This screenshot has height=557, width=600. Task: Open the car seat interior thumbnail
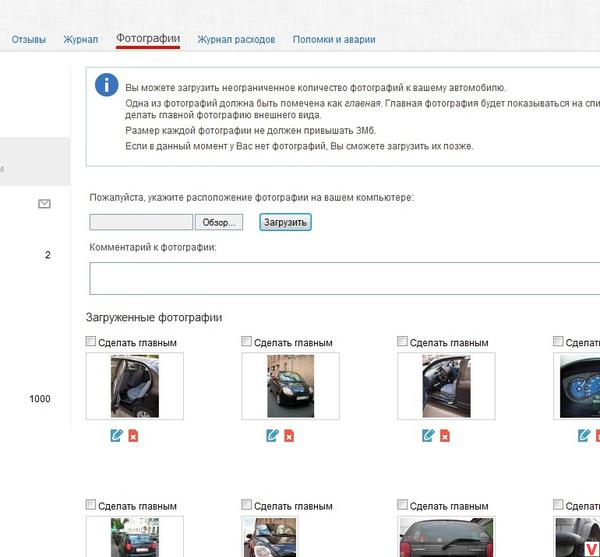point(135,386)
